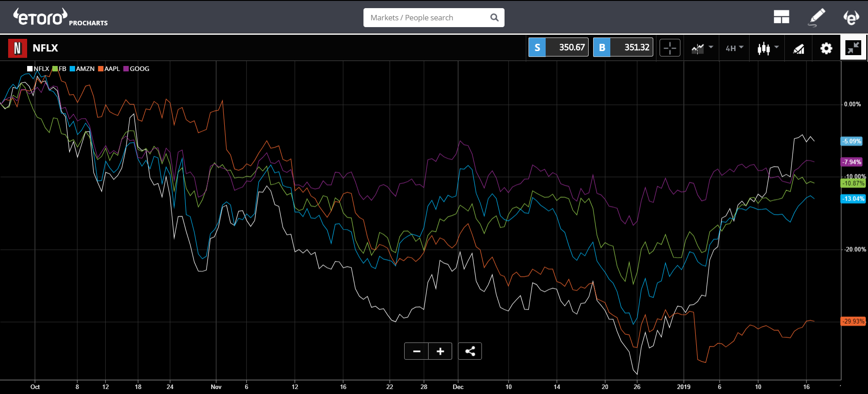Open the compare chart dropdown
Viewport: 868px width, 394px height.
coord(702,48)
